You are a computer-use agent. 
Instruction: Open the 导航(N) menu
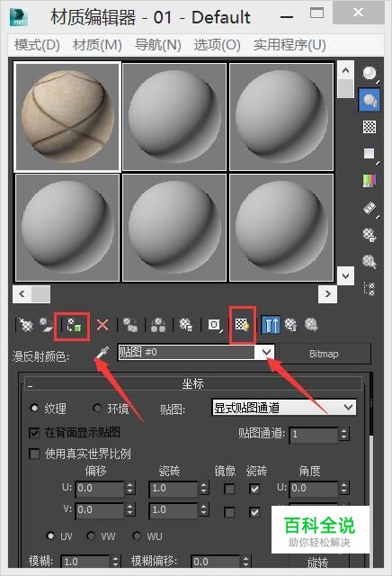[158, 45]
